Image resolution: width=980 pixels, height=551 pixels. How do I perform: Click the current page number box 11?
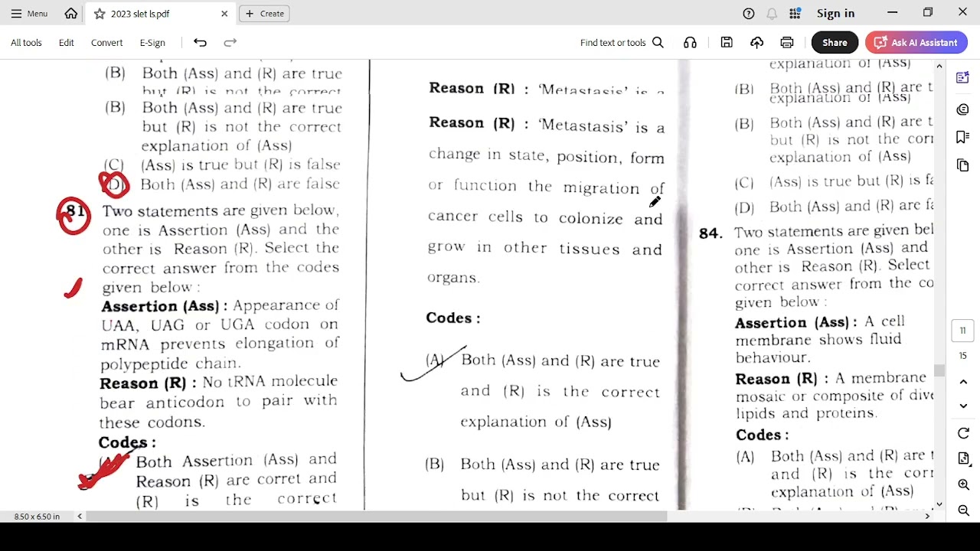coord(963,331)
